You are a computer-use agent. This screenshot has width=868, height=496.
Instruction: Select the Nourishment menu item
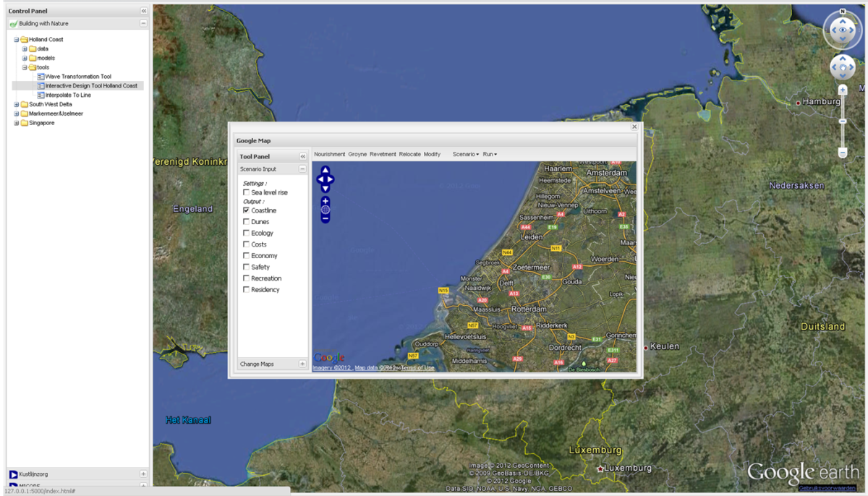(330, 154)
